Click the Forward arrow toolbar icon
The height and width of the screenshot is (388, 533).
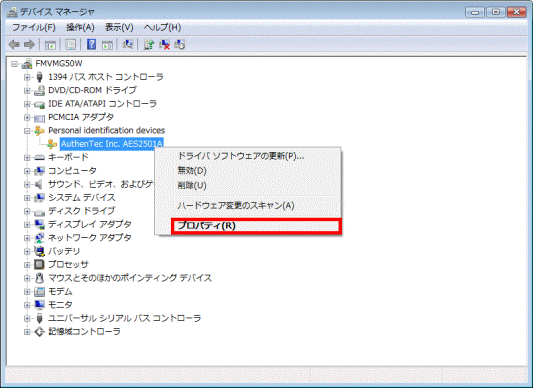pyautogui.click(x=29, y=45)
